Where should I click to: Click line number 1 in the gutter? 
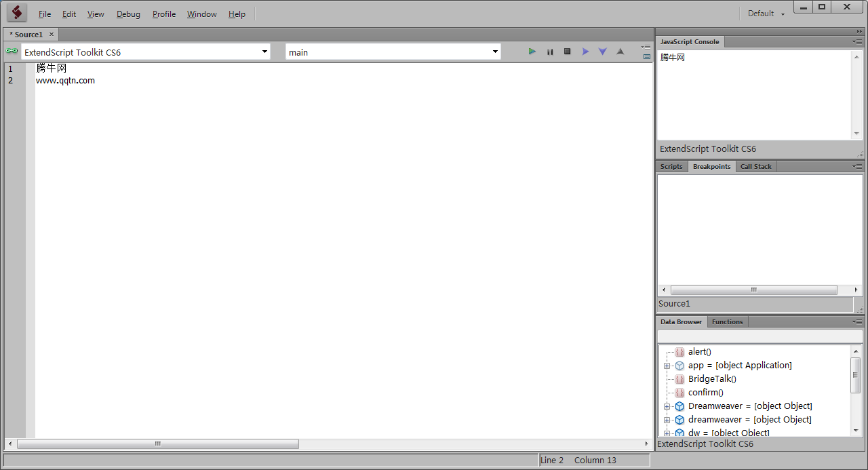pyautogui.click(x=10, y=68)
